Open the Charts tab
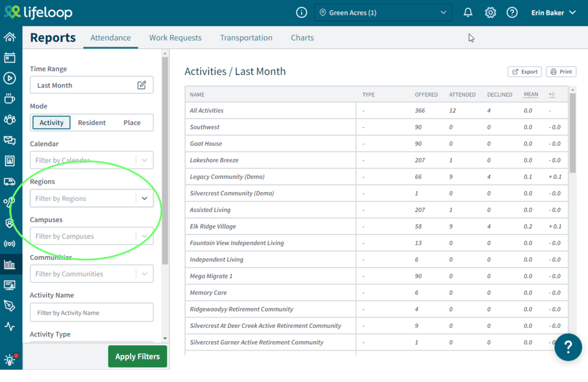This screenshot has height=382, width=588. click(x=302, y=38)
